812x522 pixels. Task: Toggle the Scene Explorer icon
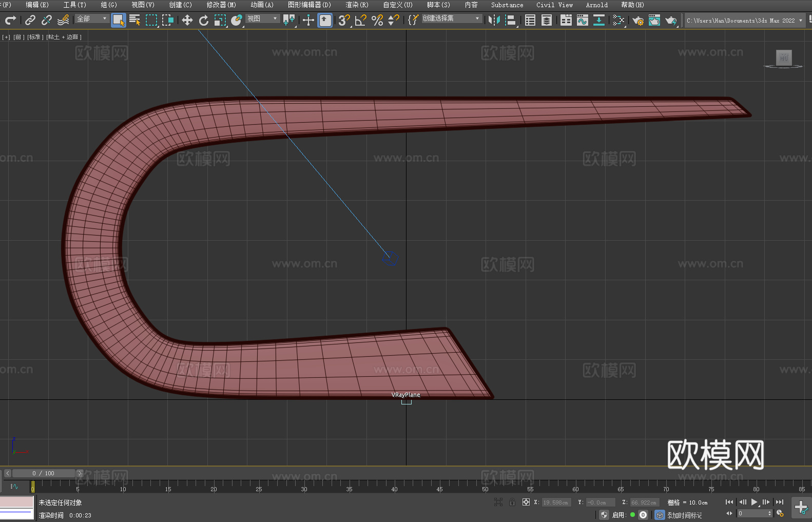530,20
